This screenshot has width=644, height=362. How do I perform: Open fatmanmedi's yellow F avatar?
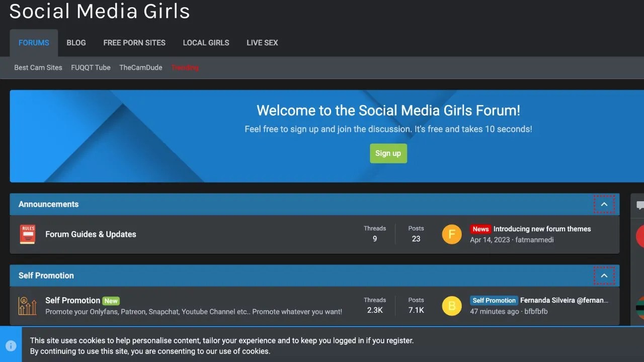tap(451, 234)
